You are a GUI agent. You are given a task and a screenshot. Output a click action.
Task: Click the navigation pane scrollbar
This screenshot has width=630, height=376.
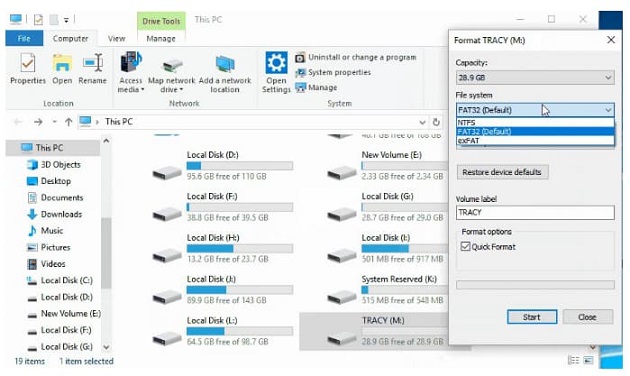tap(106, 253)
